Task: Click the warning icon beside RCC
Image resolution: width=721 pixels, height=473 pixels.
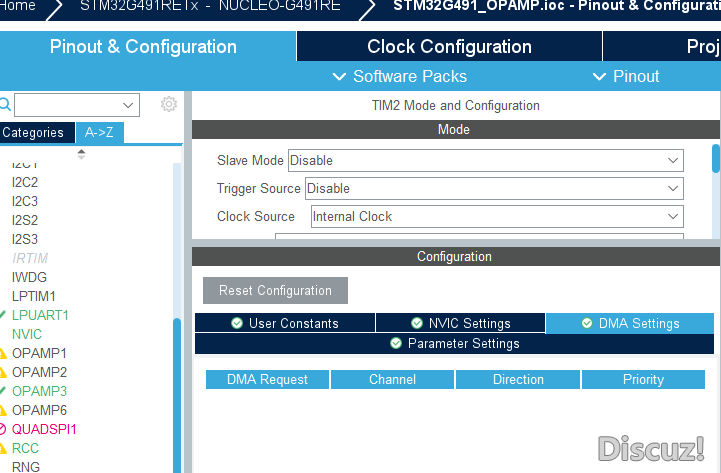Action: 3,448
